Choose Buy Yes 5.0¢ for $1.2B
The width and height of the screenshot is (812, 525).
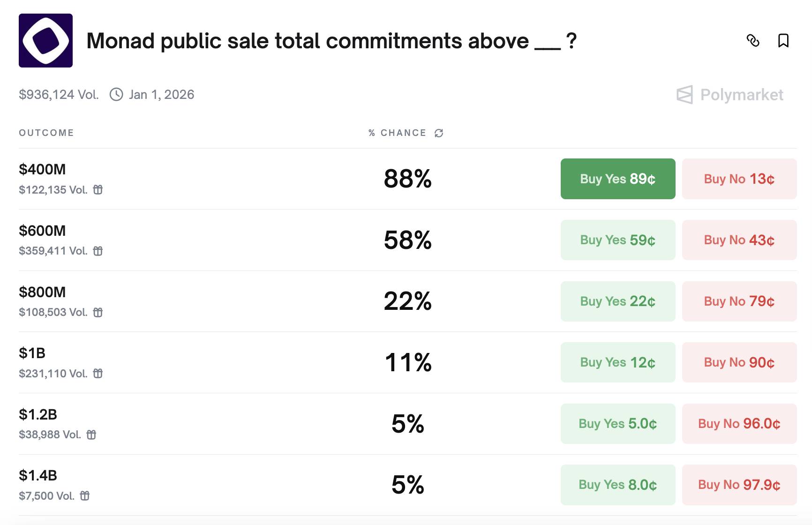[617, 424]
